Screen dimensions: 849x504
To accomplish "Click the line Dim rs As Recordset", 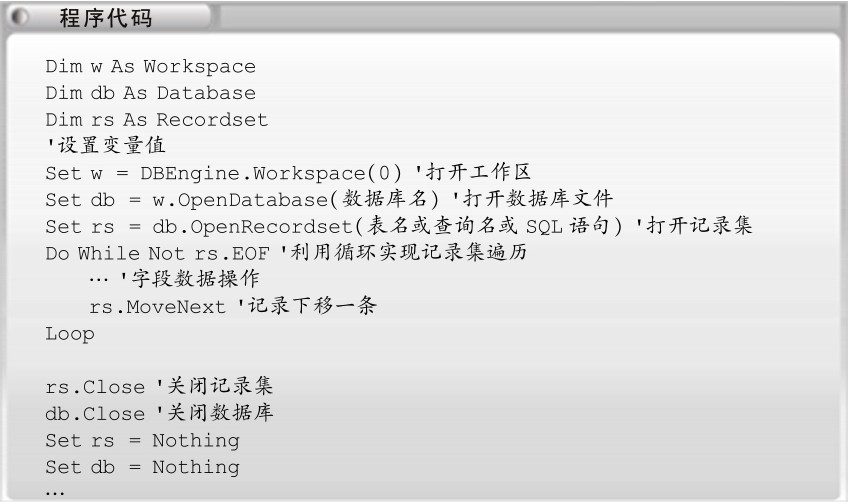I will click(x=156, y=119).
